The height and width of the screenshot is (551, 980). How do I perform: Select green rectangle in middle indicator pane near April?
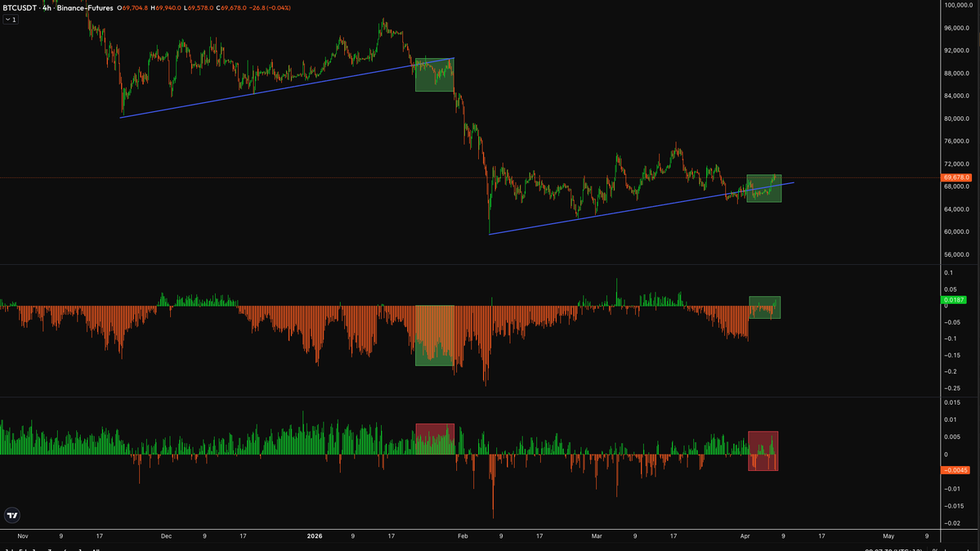coord(764,307)
